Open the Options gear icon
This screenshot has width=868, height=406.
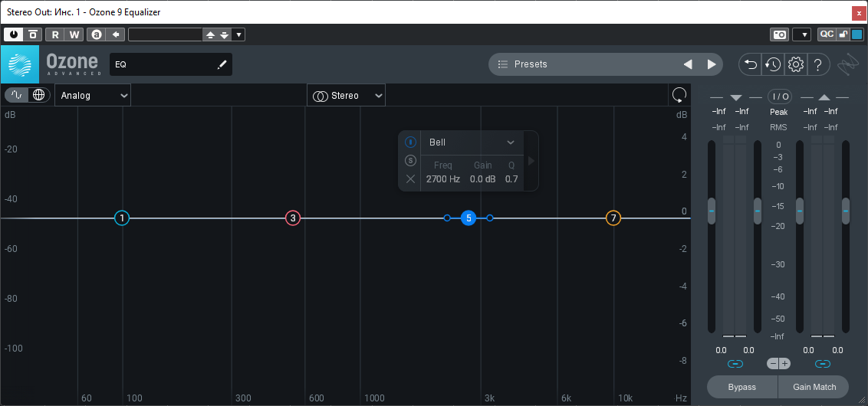795,64
